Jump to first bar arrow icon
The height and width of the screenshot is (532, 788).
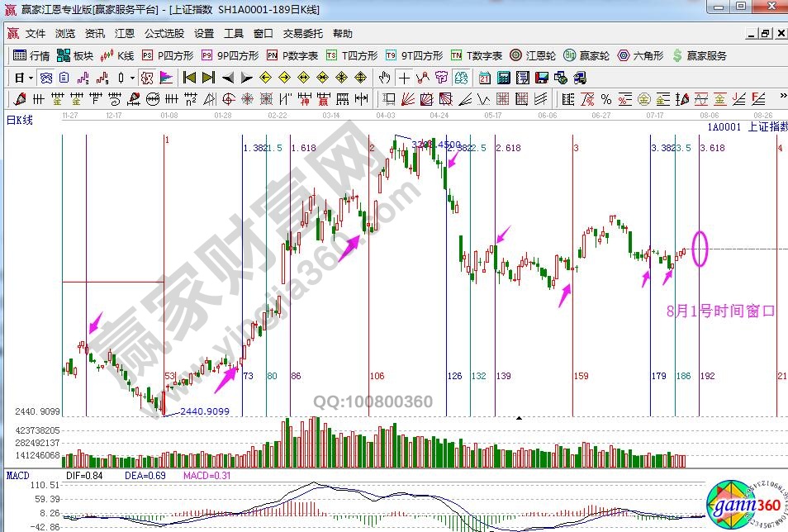(x=189, y=78)
